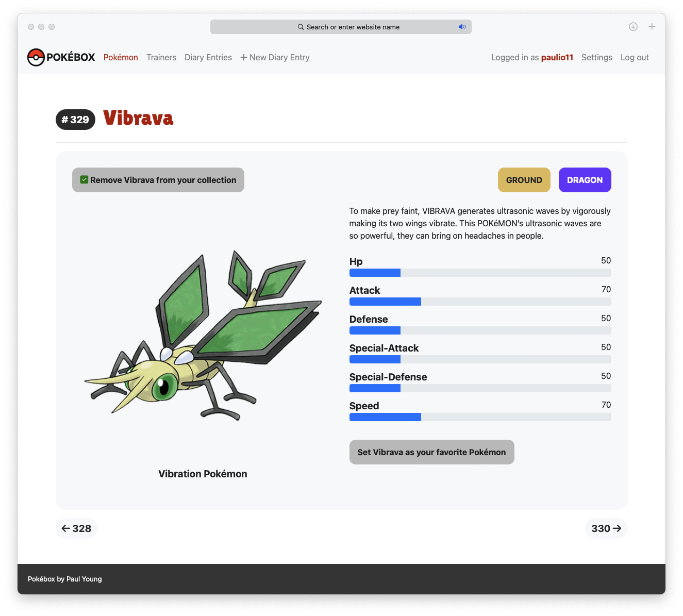The width and height of the screenshot is (683, 616).
Task: Create a New Diary Entry
Action: (275, 57)
